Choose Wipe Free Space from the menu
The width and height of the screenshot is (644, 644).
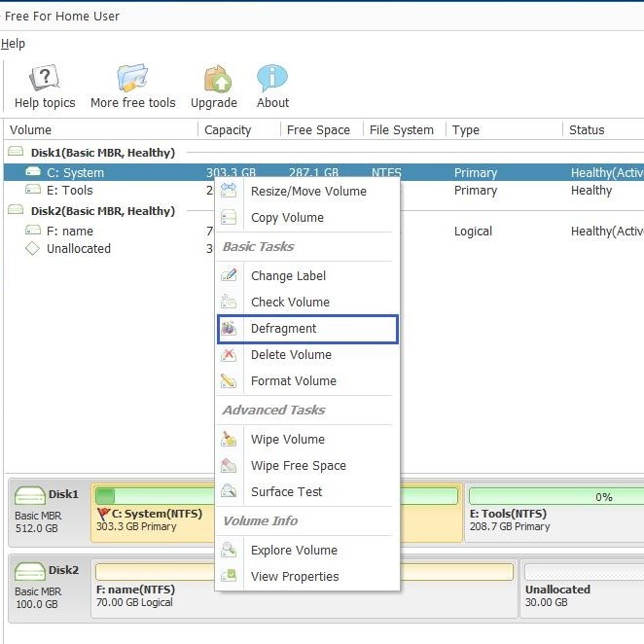(x=308, y=465)
